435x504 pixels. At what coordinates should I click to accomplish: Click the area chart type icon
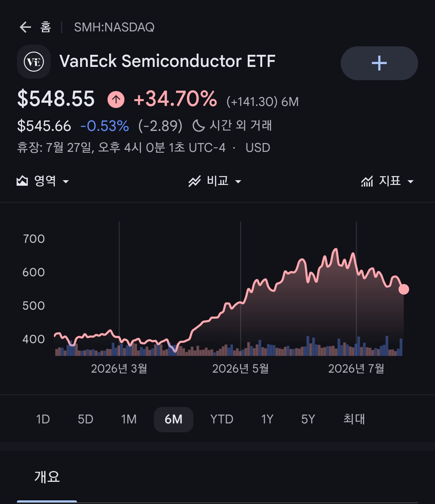click(22, 181)
